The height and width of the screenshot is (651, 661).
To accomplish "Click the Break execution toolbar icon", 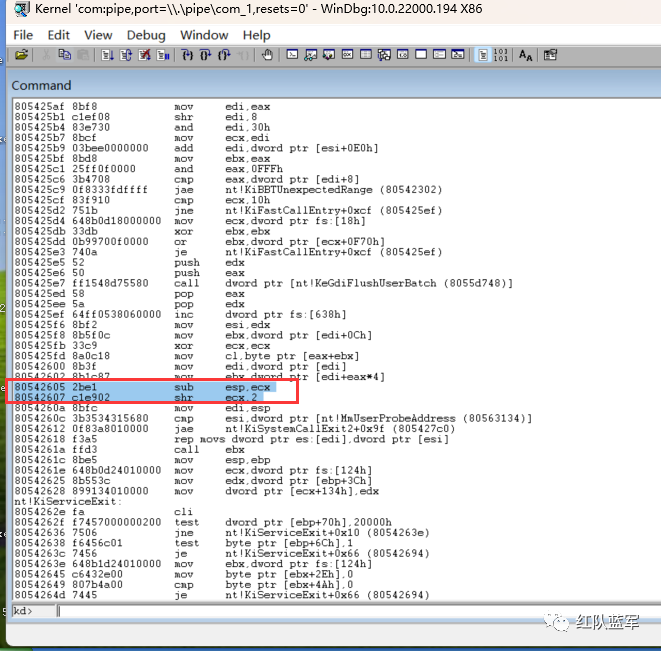I will tap(163, 55).
